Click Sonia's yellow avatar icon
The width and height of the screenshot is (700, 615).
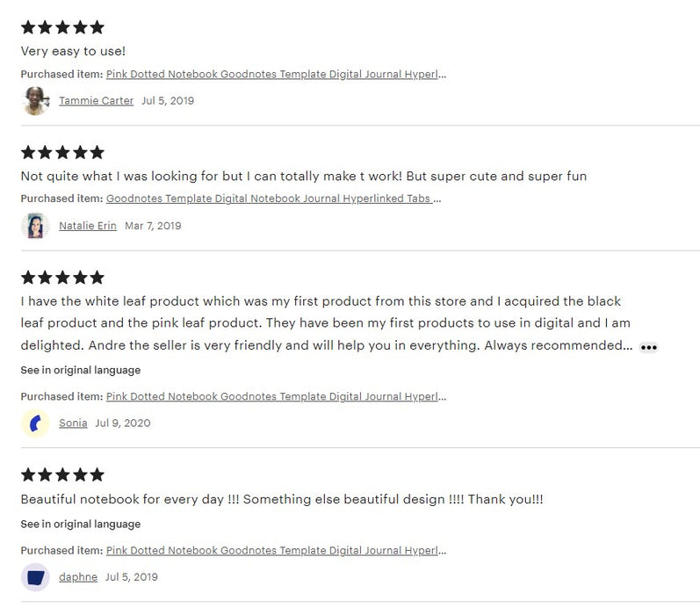(x=35, y=423)
